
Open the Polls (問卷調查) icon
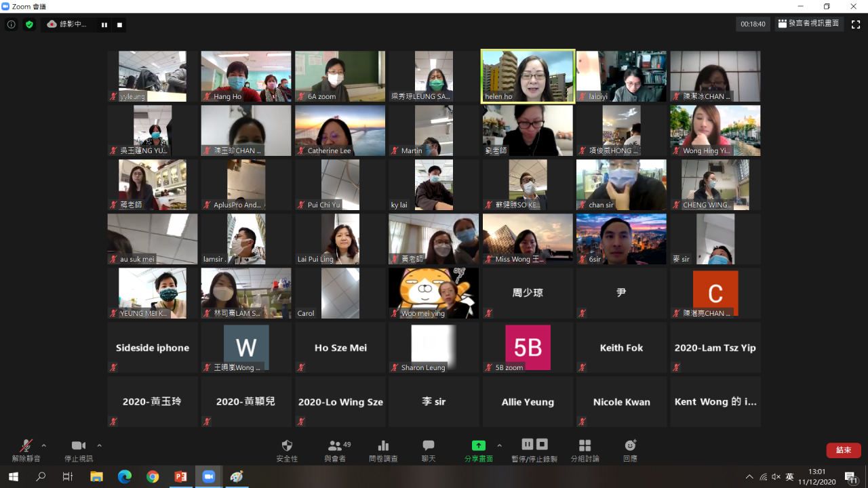pos(383,446)
